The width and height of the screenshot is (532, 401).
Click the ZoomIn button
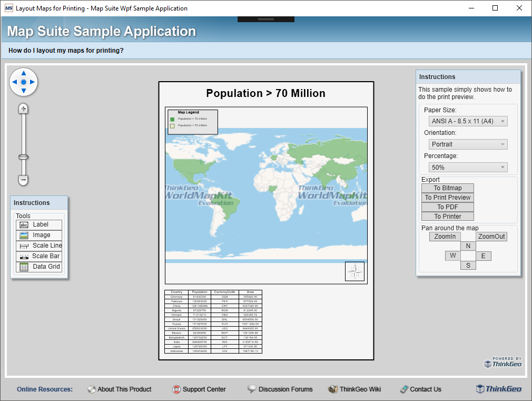[445, 237]
